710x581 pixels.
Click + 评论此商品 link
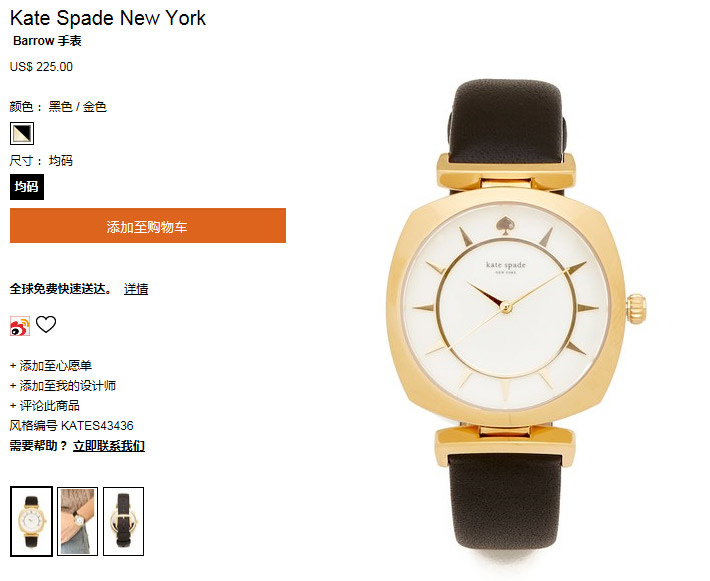[44, 405]
